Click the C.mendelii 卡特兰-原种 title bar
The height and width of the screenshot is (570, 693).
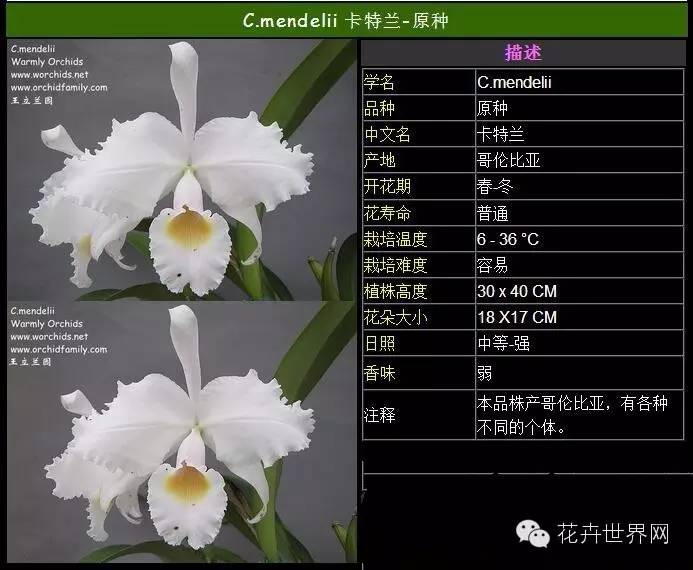(346, 19)
